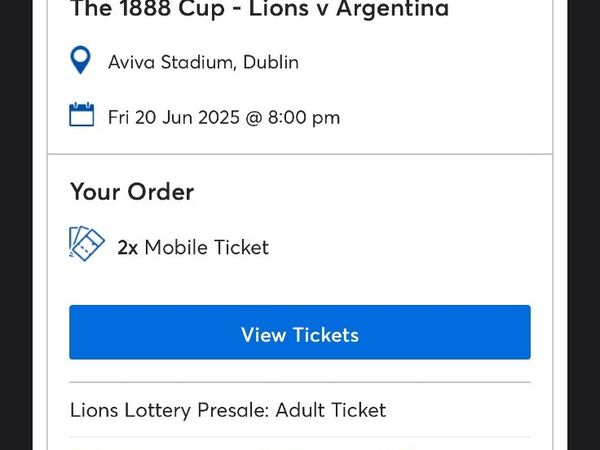Image resolution: width=600 pixels, height=450 pixels.
Task: Click the mobile tickets icon
Action: pyautogui.click(x=86, y=244)
